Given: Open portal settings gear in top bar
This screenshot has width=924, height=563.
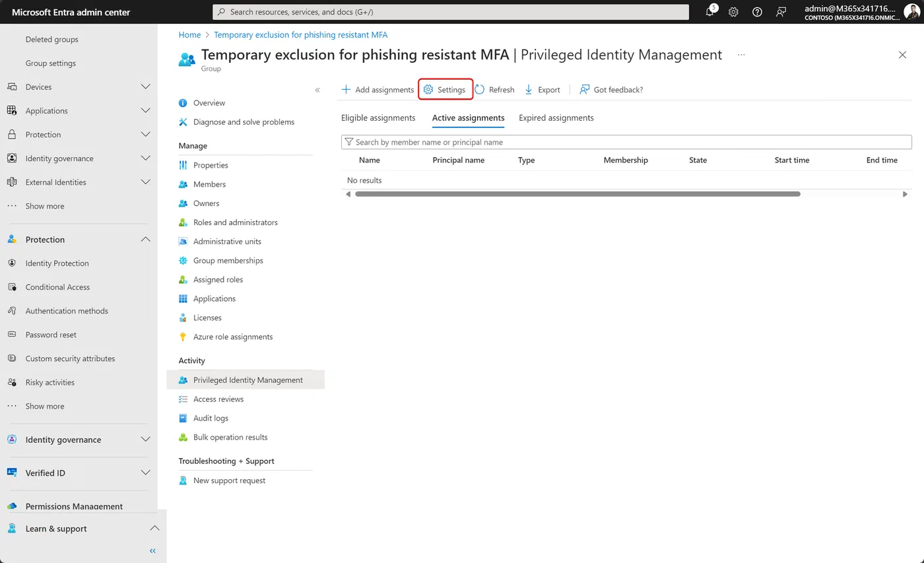Looking at the screenshot, I should (733, 12).
